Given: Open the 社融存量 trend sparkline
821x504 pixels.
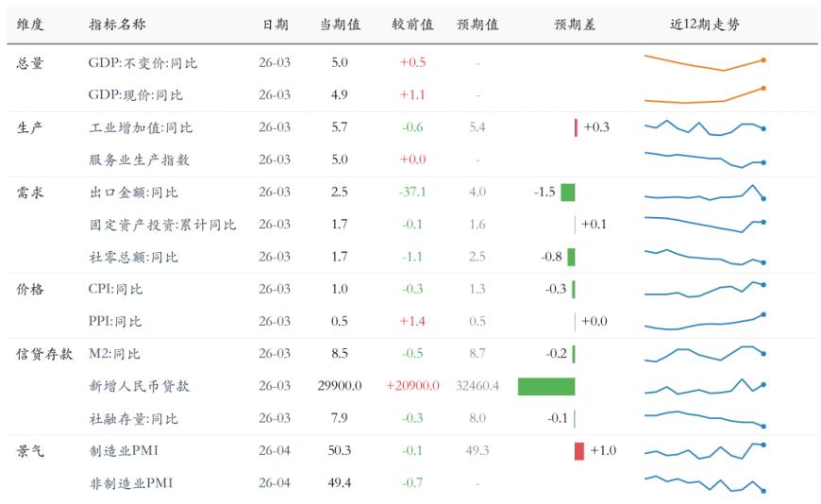Looking at the screenshot, I should tap(705, 419).
